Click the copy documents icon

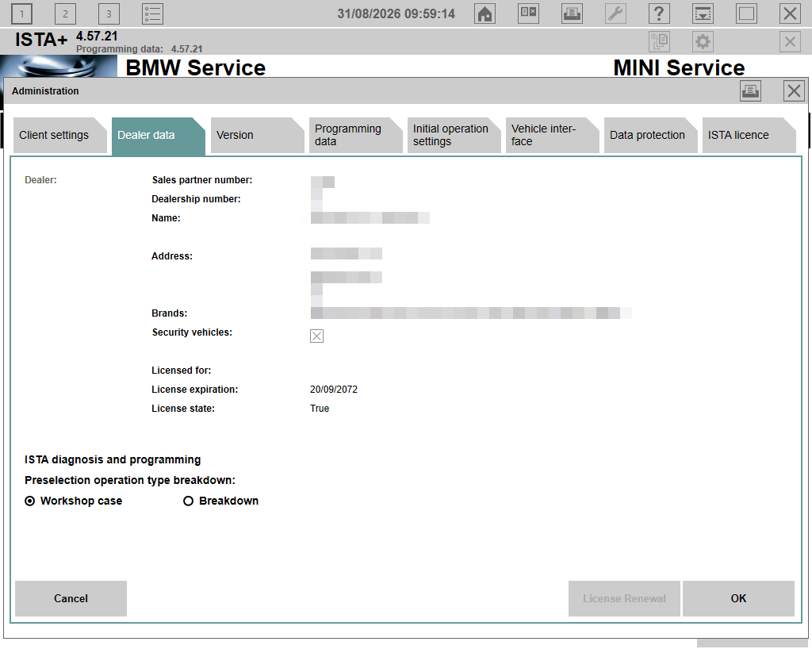click(x=659, y=41)
